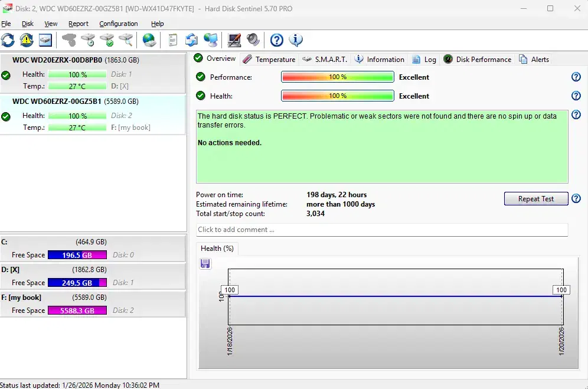Screen dimensions: 588x389
Task: Click the monitor with screwdriver toolbar icon
Action: click(234, 40)
